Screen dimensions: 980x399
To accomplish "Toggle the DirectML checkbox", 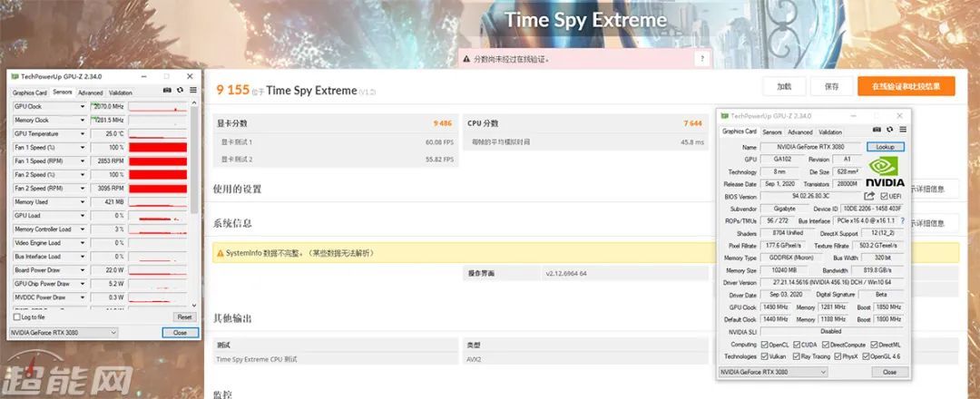I will 874,345.
